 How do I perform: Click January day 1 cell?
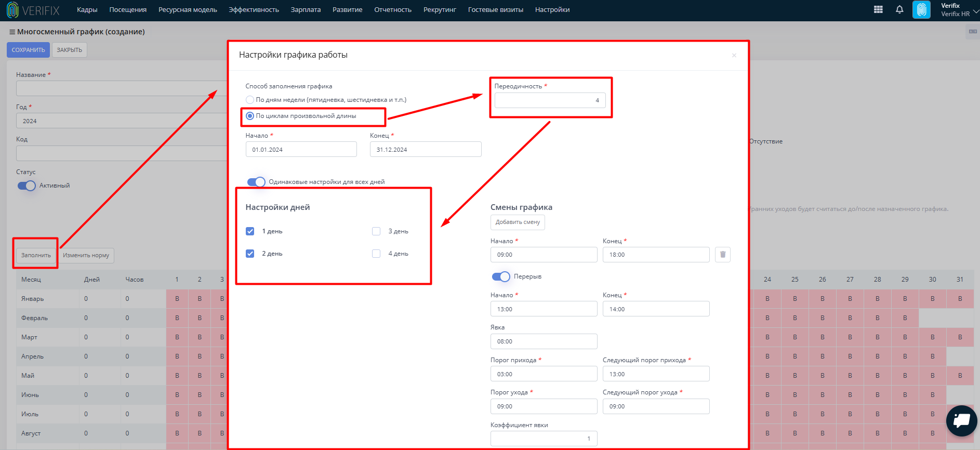[177, 299]
